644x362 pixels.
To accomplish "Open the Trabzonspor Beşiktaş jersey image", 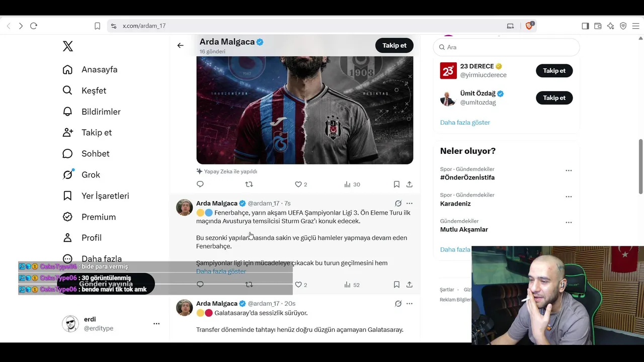I will (x=305, y=110).
